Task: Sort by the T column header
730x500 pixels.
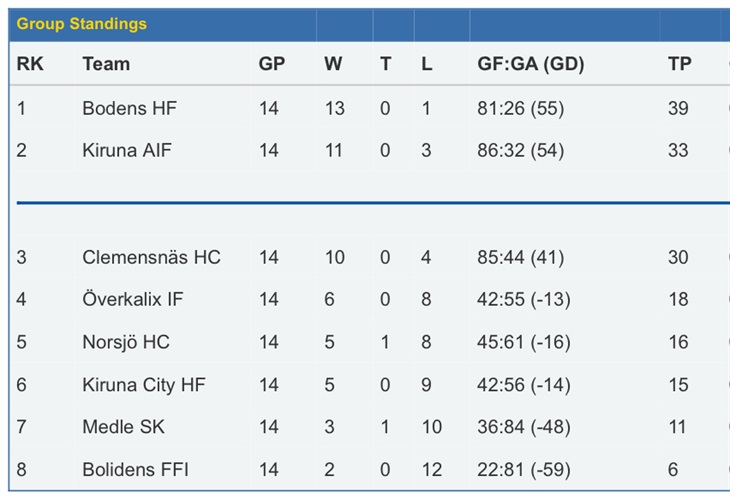Action: pyautogui.click(x=385, y=64)
